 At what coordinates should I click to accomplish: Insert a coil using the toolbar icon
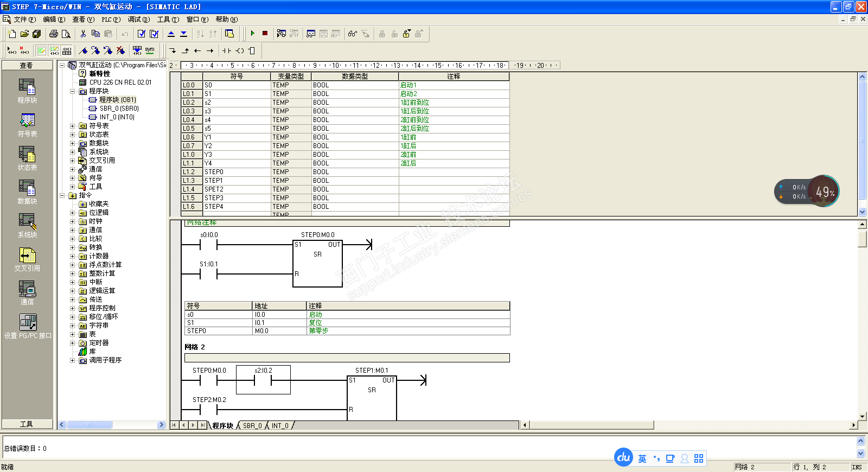pyautogui.click(x=239, y=51)
